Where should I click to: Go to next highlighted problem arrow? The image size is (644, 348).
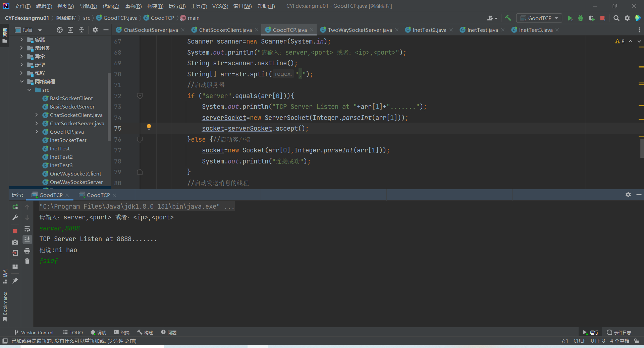(x=639, y=41)
